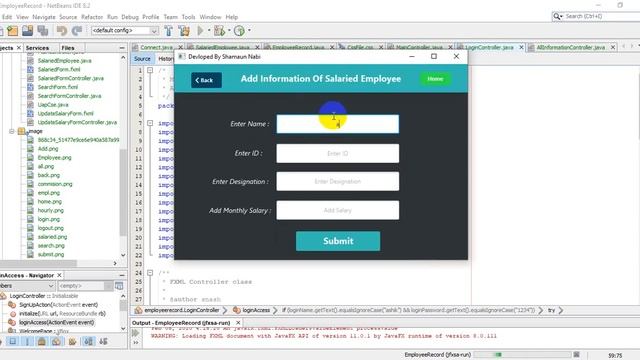Screen dimensions: 640x360
Task: Open the Run Project dropdown arrow
Action: pos(209,31)
